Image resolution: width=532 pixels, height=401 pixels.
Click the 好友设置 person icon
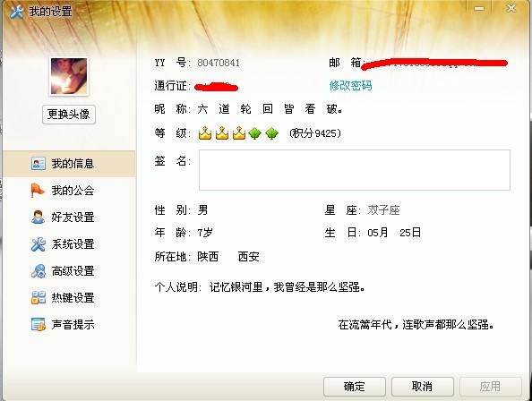pyautogui.click(x=38, y=218)
